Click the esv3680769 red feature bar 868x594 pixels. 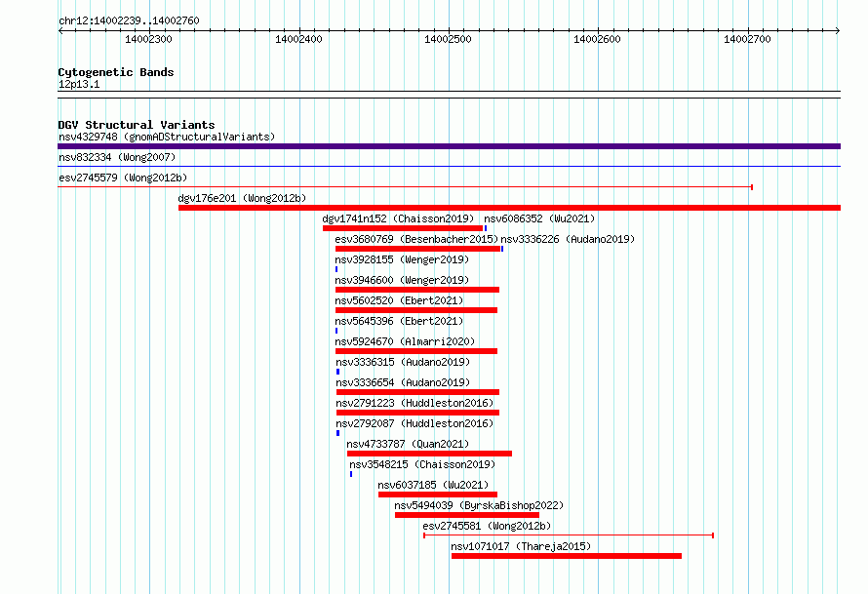[418, 249]
